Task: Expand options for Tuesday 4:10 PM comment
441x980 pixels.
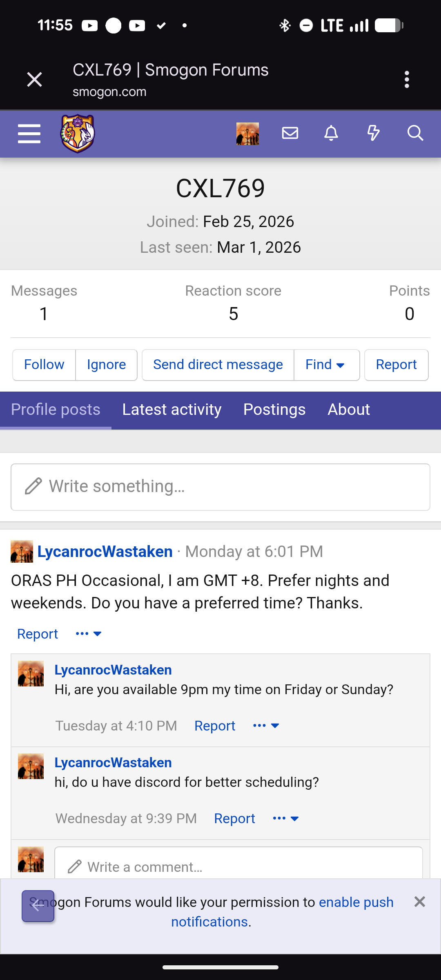Action: 266,726
